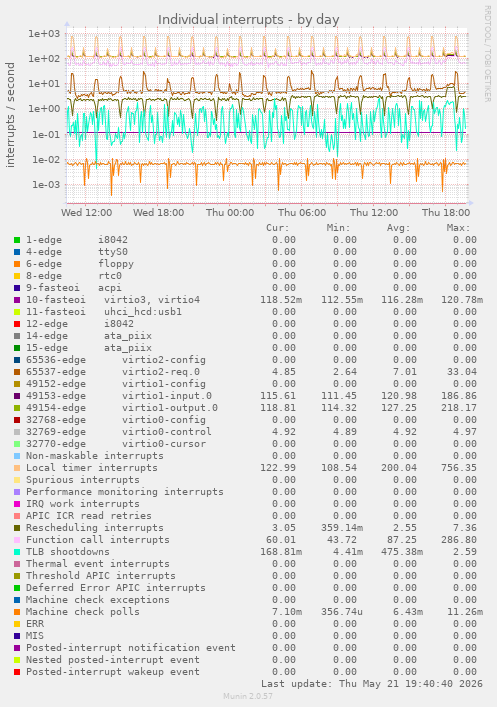Click the Thu 12:00 time axis label
Screen dimensions: 497x707
374,212
